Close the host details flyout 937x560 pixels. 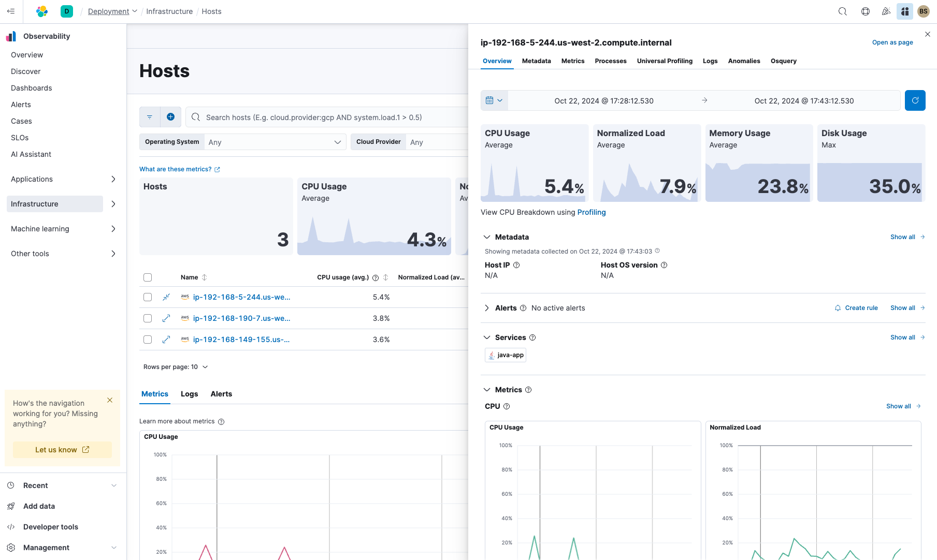(927, 34)
